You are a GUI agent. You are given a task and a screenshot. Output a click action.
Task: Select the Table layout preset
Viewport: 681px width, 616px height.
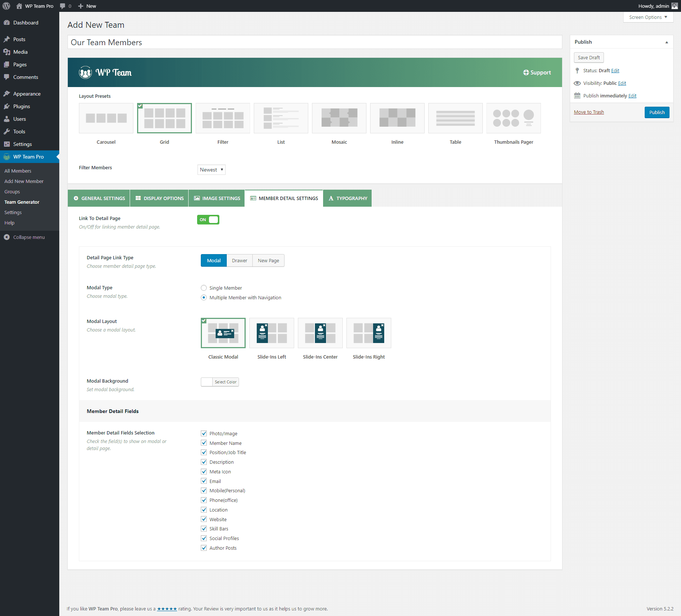pyautogui.click(x=455, y=118)
